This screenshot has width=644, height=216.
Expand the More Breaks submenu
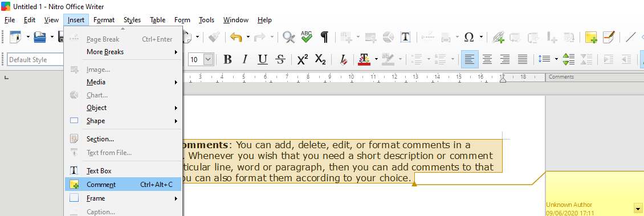pos(123,52)
